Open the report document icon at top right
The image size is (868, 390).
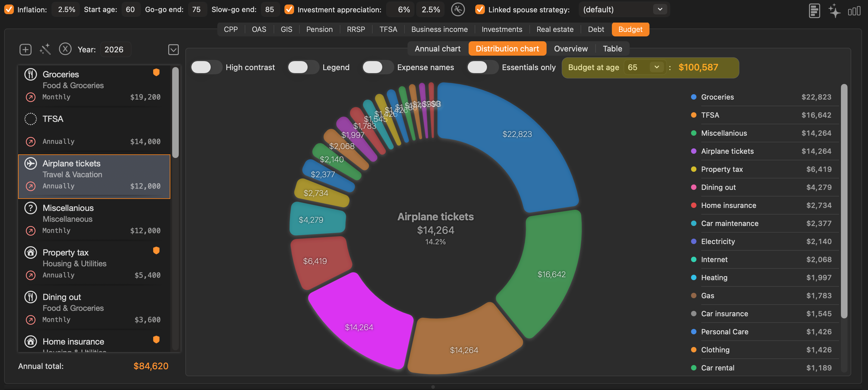[x=814, y=11]
